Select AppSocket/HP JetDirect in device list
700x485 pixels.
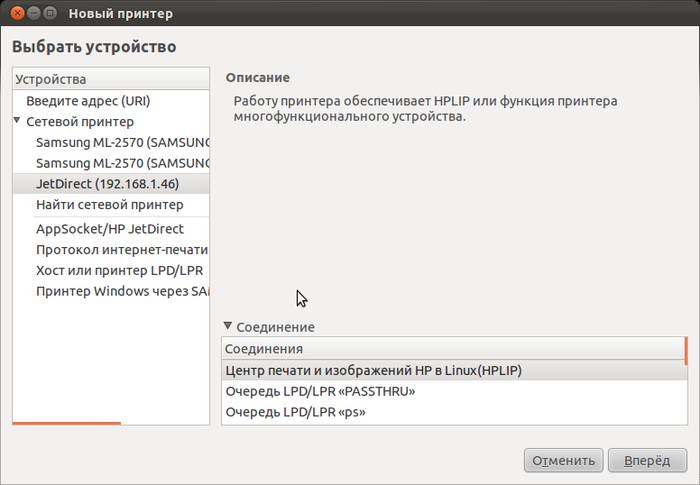point(110,229)
